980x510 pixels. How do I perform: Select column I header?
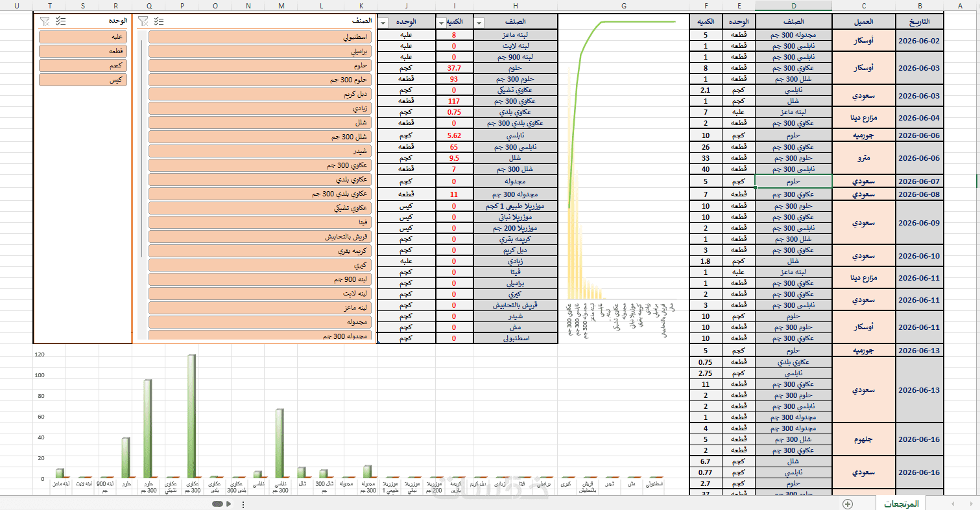coord(454,5)
